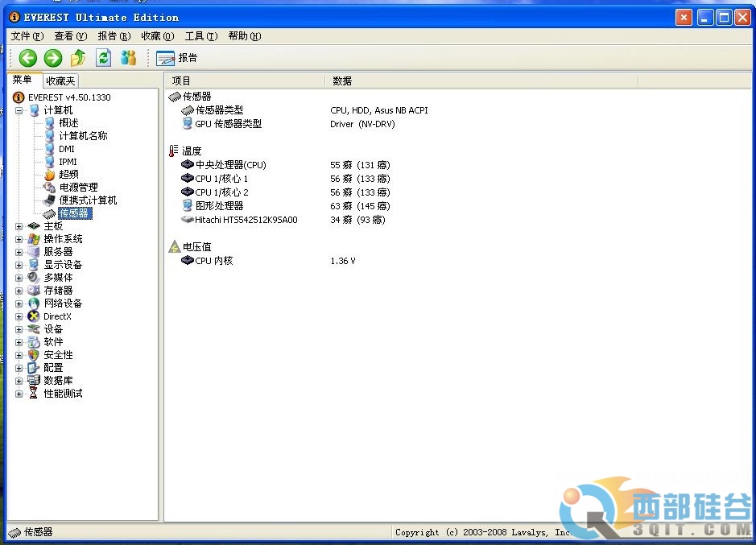The width and height of the screenshot is (756, 545).
Task: Open the 帮助(H) menu
Action: tap(245, 36)
